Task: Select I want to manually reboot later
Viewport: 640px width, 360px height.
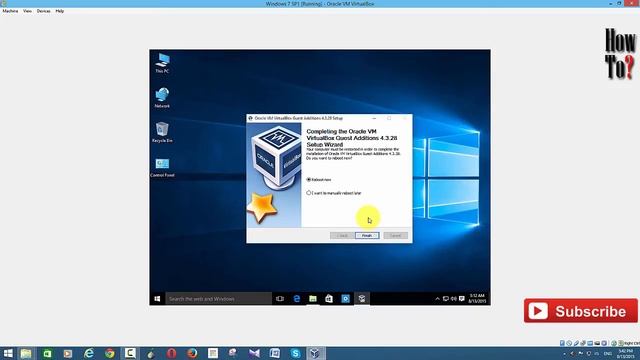Action: coord(334,193)
